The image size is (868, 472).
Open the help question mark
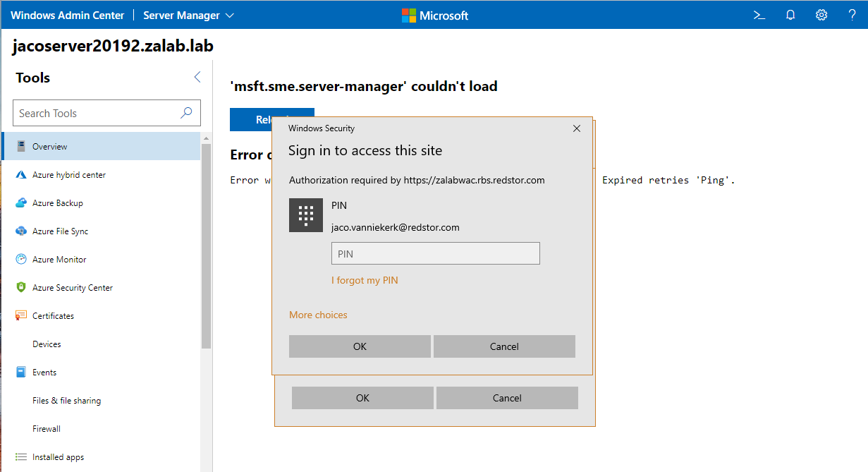[x=852, y=15]
